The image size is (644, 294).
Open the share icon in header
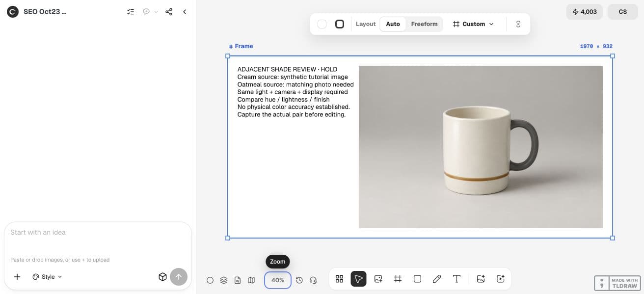[x=169, y=12]
